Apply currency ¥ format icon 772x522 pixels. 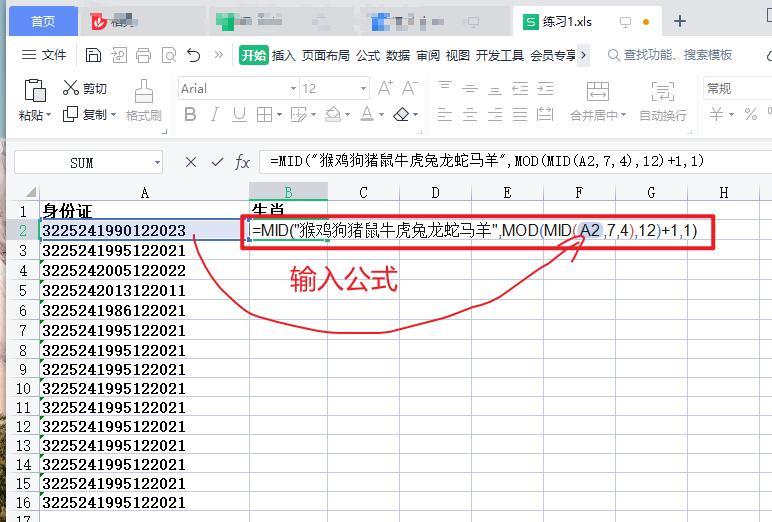tap(716, 115)
